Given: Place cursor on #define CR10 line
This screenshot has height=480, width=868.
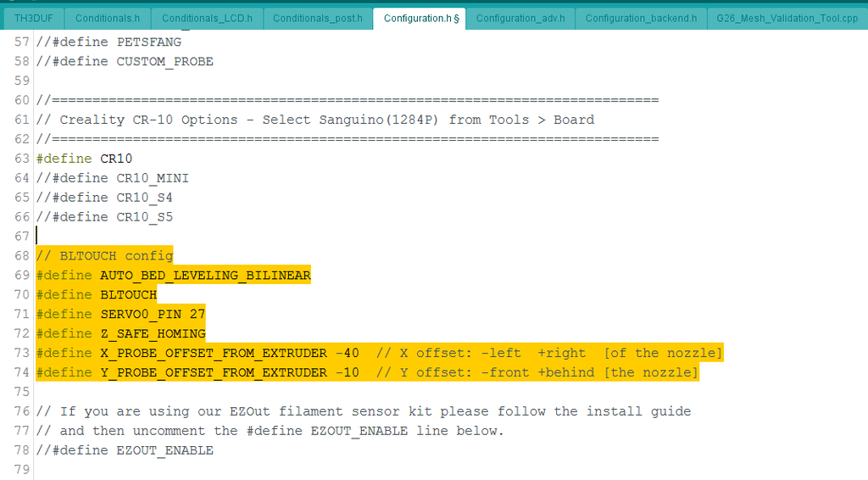Looking at the screenshot, I should click(85, 159).
